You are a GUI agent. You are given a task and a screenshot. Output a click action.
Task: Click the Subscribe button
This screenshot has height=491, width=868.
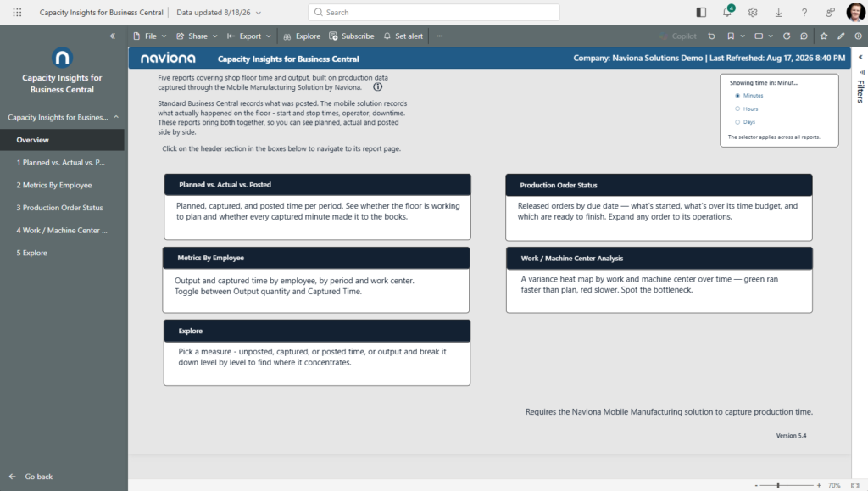click(352, 36)
